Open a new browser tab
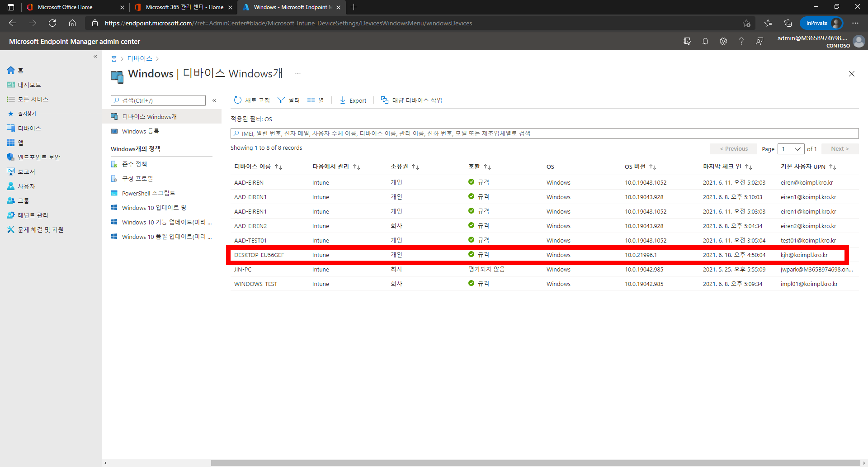868x467 pixels. (354, 7)
